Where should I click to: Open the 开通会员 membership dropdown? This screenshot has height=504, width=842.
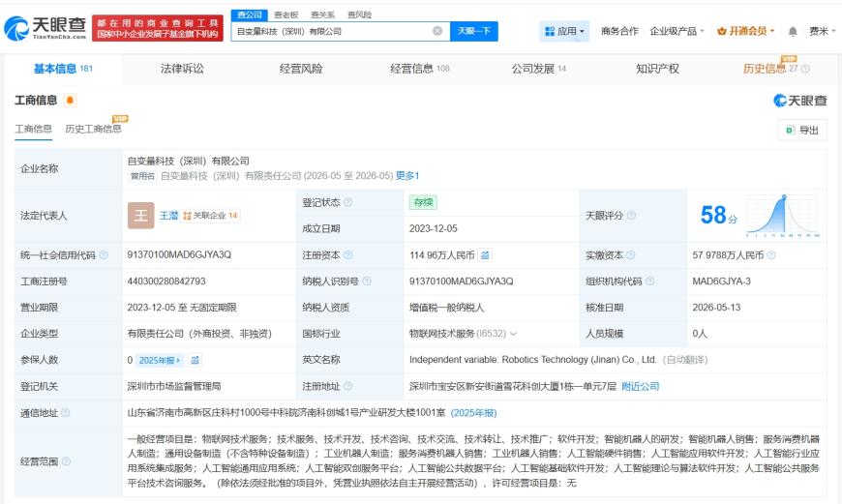[x=746, y=31]
